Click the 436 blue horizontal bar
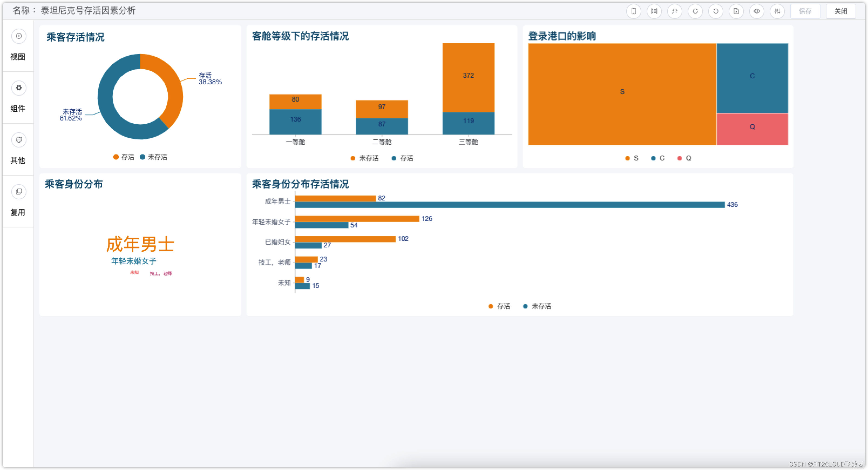 [510, 205]
